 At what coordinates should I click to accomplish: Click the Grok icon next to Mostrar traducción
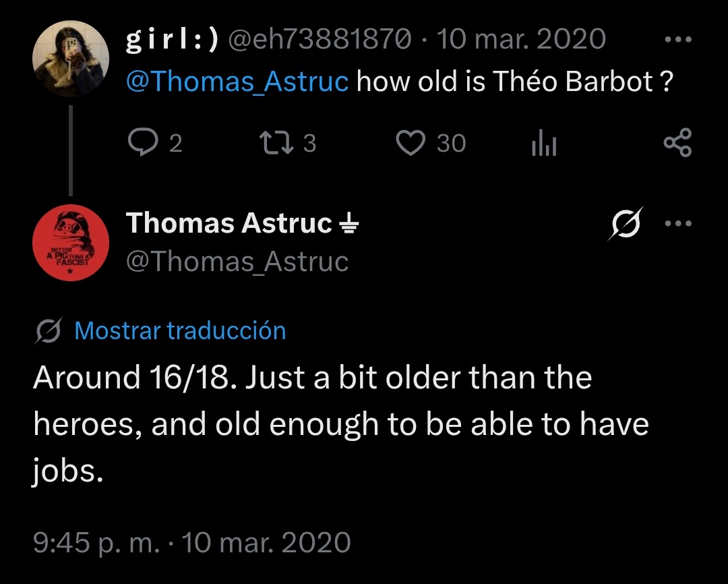click(x=49, y=331)
